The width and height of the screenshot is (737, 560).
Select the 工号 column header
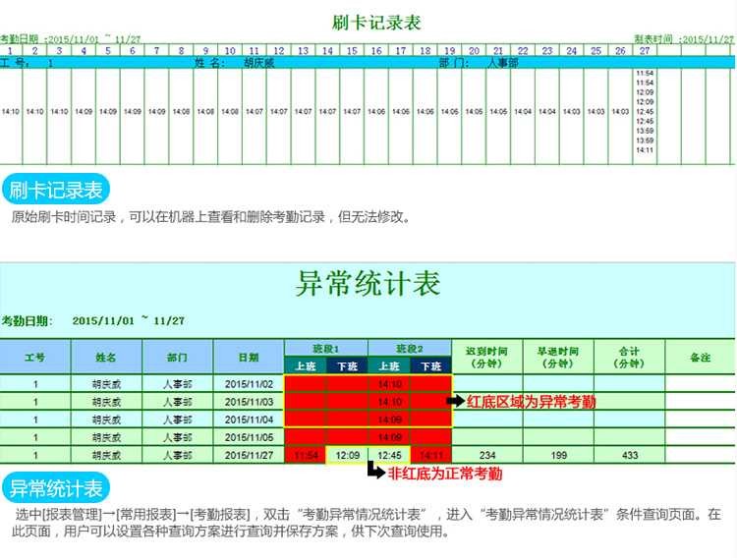click(x=34, y=358)
